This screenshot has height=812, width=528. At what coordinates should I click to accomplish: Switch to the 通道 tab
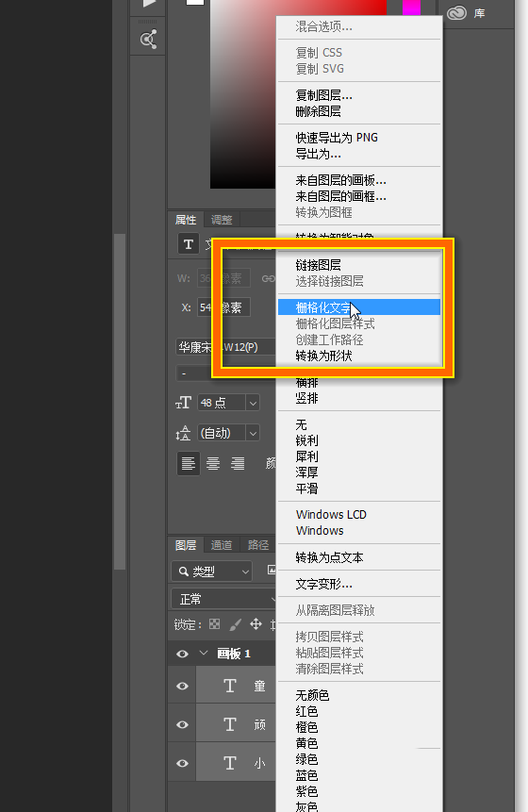pos(222,545)
